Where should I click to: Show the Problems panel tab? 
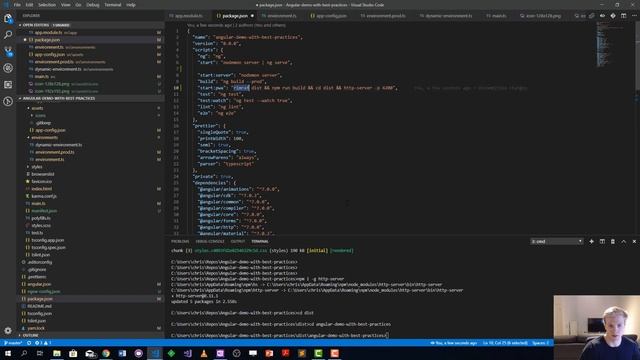click(180, 242)
